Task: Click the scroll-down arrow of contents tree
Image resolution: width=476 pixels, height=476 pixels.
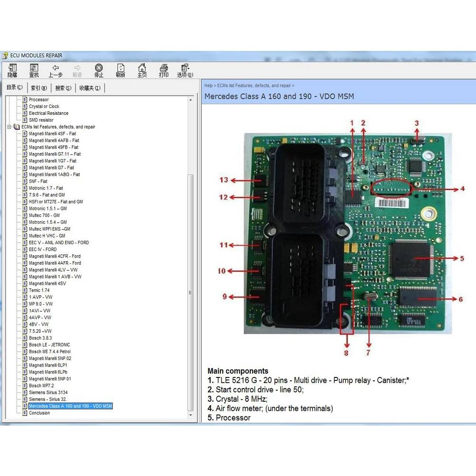Action: (191, 415)
